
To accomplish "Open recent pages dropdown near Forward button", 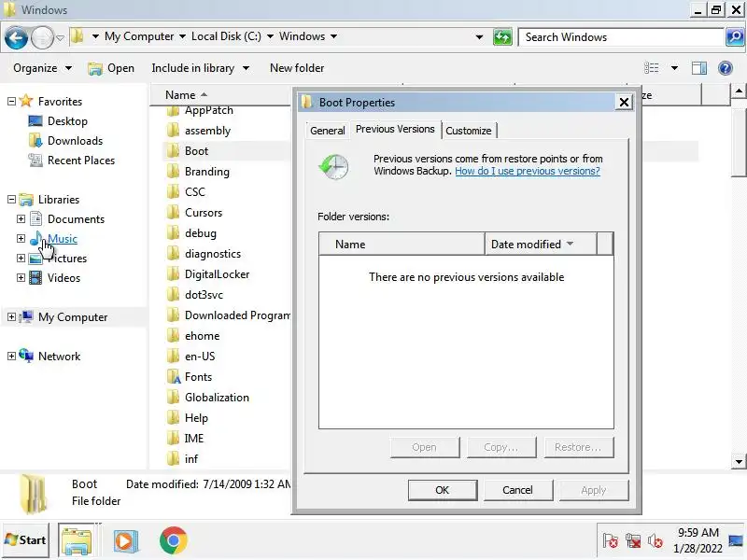I will [x=60, y=37].
